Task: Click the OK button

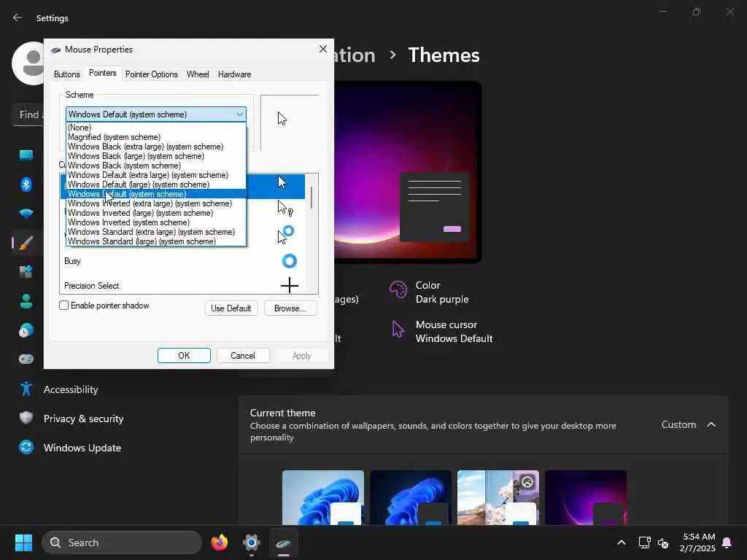Action: pos(184,356)
